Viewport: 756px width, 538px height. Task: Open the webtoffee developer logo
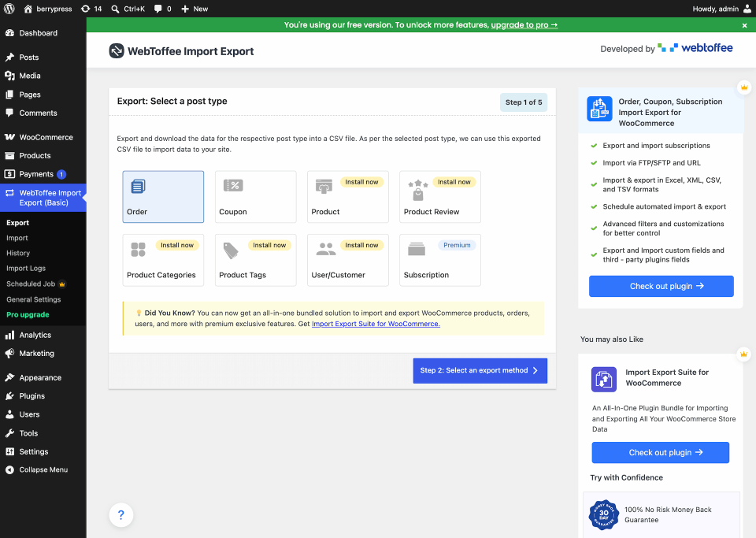(695, 48)
